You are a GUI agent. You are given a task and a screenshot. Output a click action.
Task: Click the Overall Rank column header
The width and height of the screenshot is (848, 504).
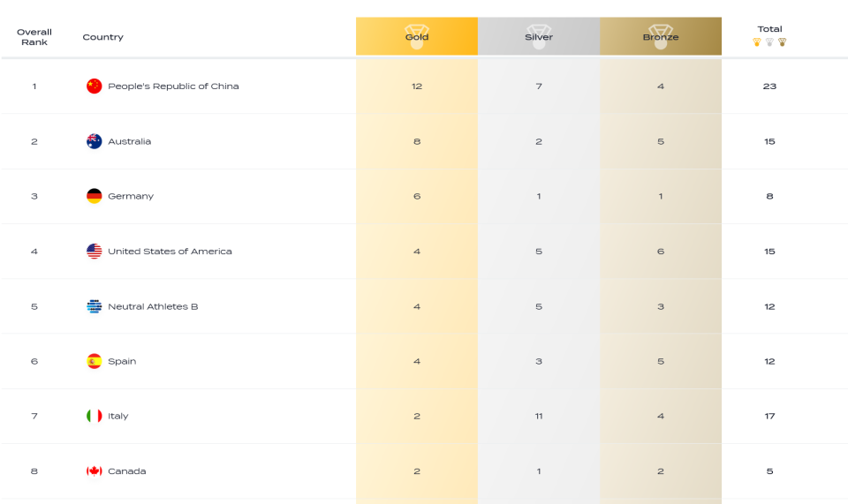pyautogui.click(x=34, y=37)
